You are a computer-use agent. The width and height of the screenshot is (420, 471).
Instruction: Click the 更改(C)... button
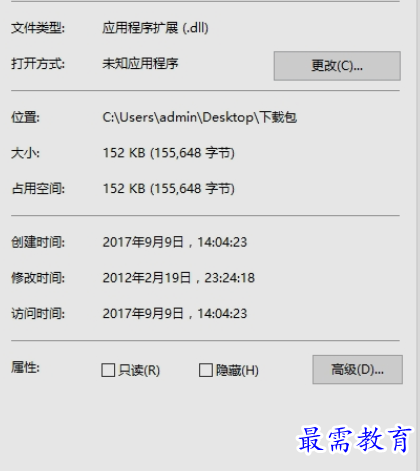click(x=337, y=66)
